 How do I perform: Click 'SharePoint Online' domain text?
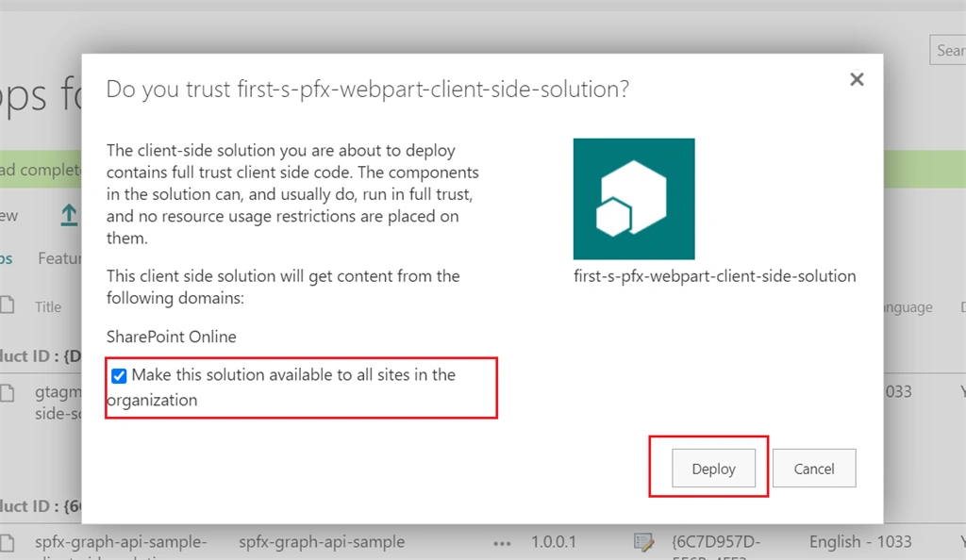click(172, 337)
